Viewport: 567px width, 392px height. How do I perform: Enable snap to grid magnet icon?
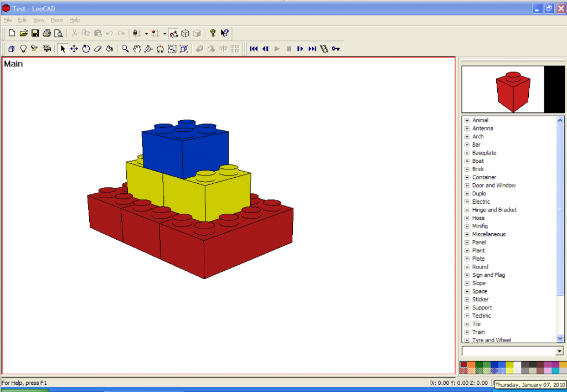173,33
